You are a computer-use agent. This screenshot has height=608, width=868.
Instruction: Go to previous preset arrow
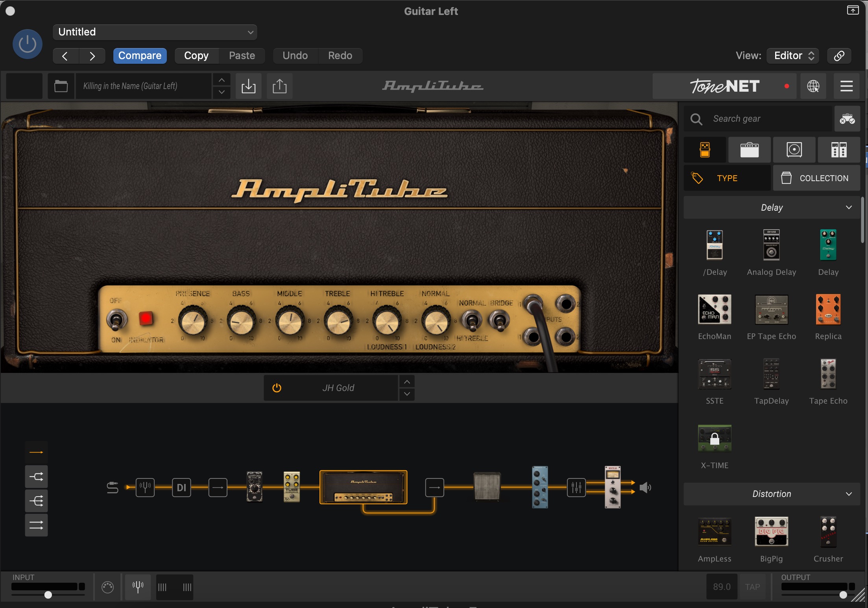pyautogui.click(x=66, y=56)
